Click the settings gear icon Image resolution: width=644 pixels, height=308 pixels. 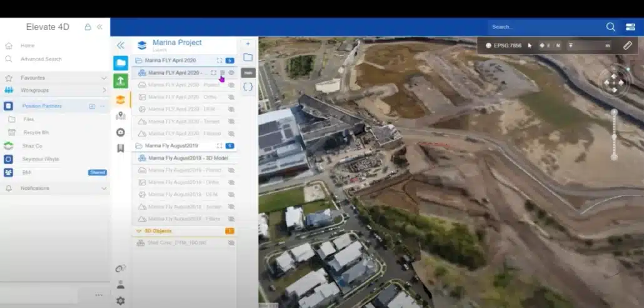click(x=120, y=301)
